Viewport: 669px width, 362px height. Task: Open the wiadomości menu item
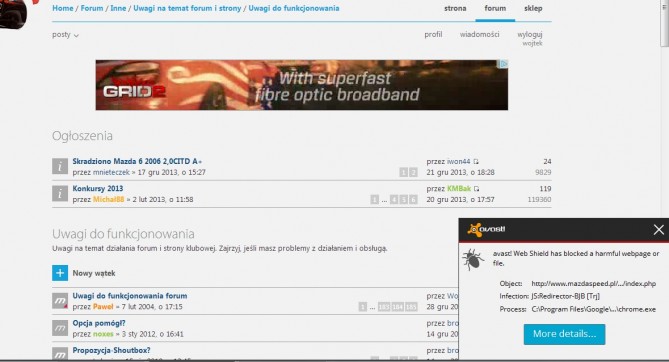[480, 34]
